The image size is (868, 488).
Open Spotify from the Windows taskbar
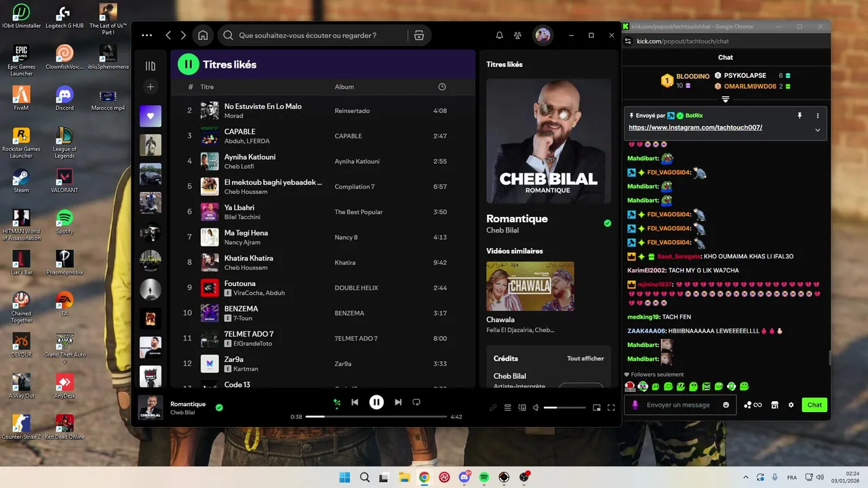[484, 477]
